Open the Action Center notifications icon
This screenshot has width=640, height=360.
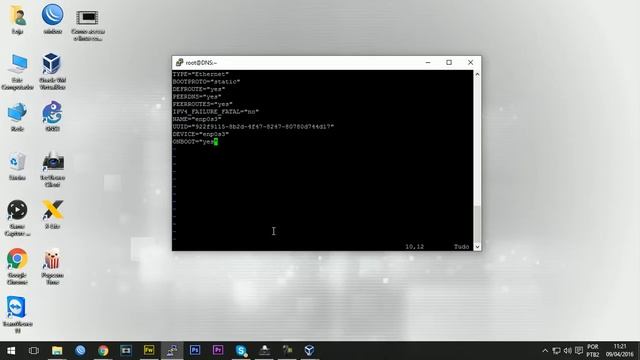(579, 351)
